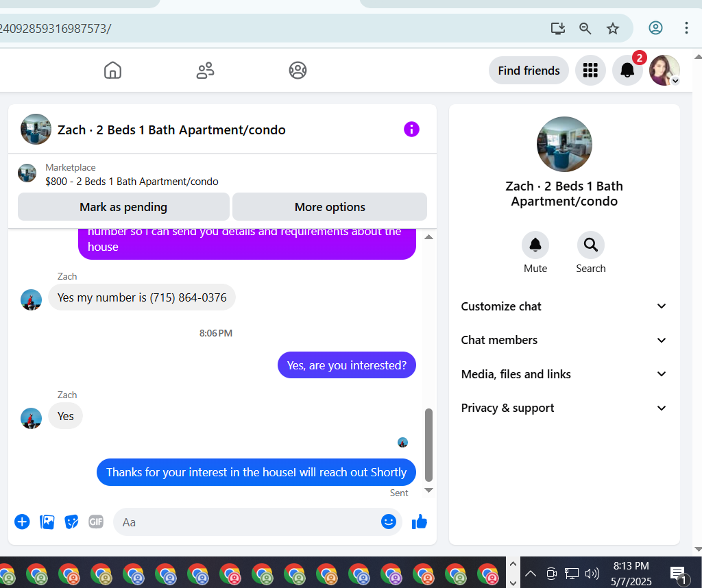
Task: Click the seen receipt small avatar
Action: tap(402, 443)
